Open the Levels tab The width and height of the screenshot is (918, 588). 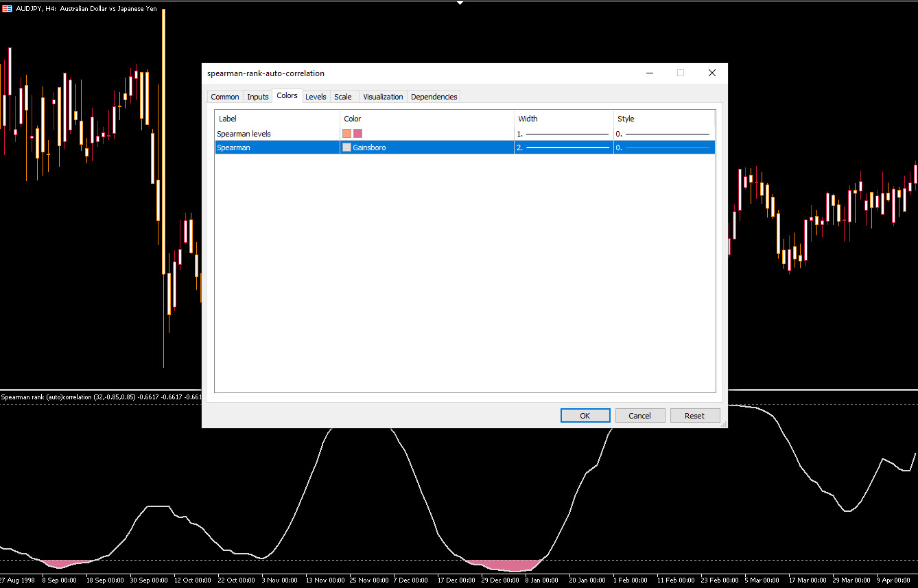pos(316,97)
